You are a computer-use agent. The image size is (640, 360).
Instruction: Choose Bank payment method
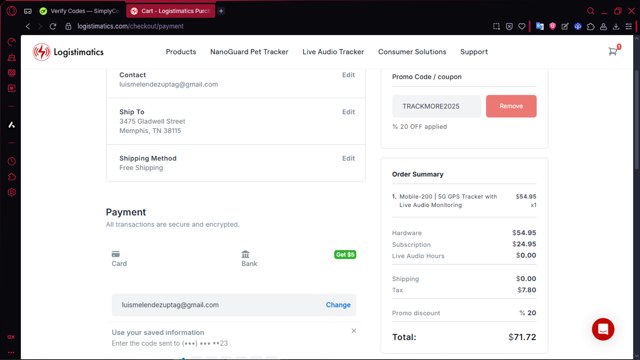pyautogui.click(x=249, y=259)
